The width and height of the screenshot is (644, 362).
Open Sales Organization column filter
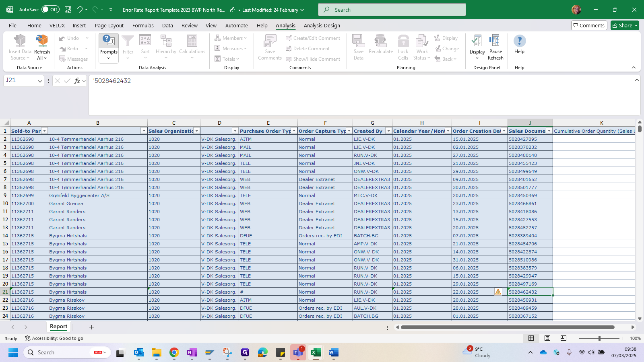click(196, 131)
